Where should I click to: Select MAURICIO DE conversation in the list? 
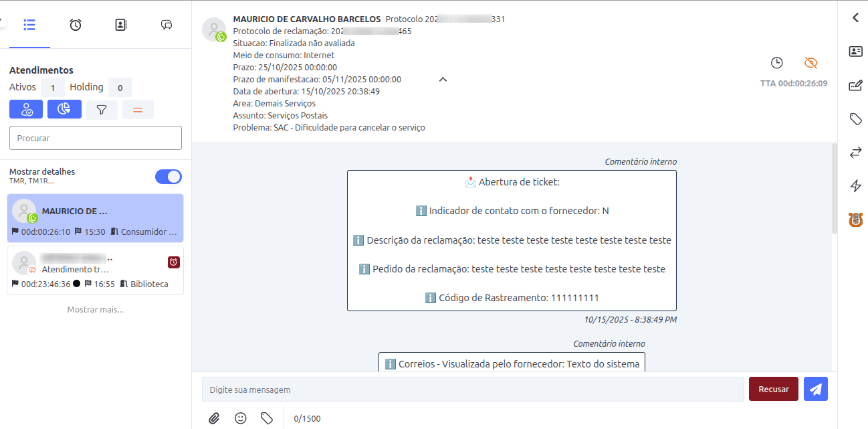(x=96, y=218)
